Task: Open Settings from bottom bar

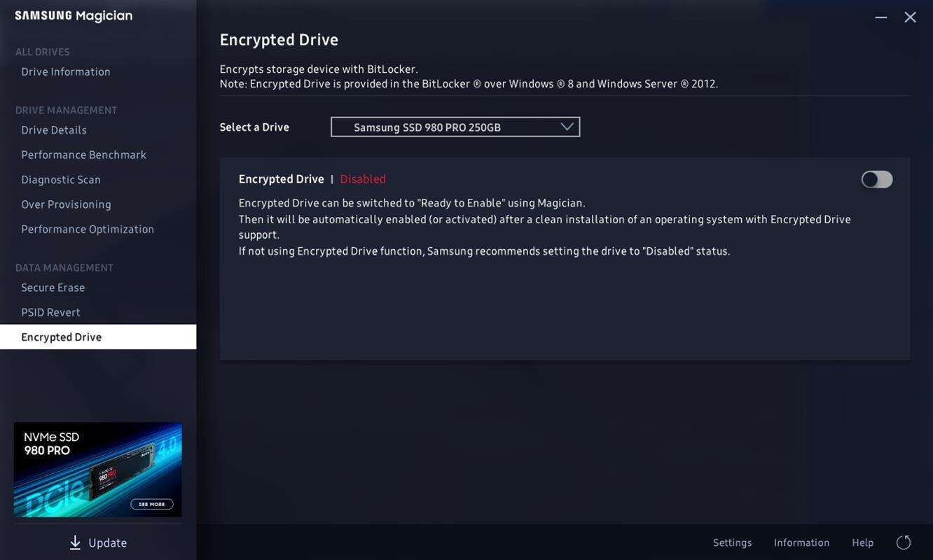Action: [x=732, y=542]
